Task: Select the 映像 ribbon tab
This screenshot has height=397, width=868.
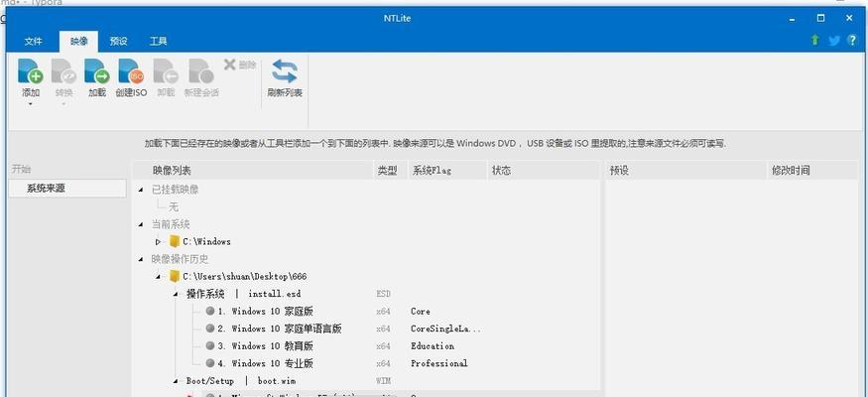Action: pyautogui.click(x=78, y=41)
